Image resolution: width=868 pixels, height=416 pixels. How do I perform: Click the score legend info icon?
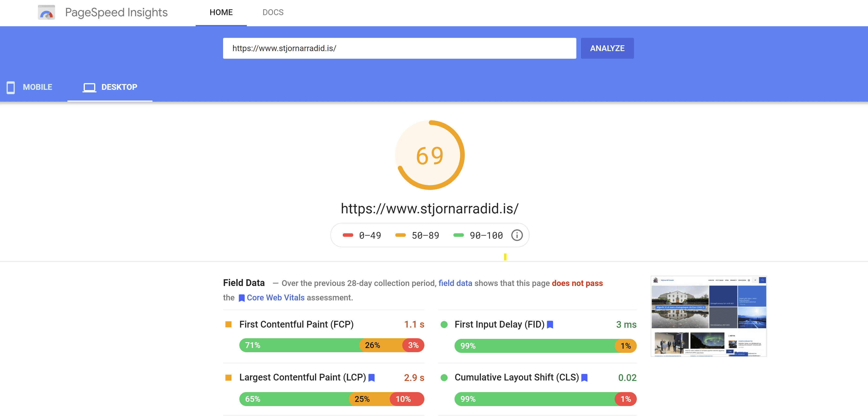click(517, 235)
